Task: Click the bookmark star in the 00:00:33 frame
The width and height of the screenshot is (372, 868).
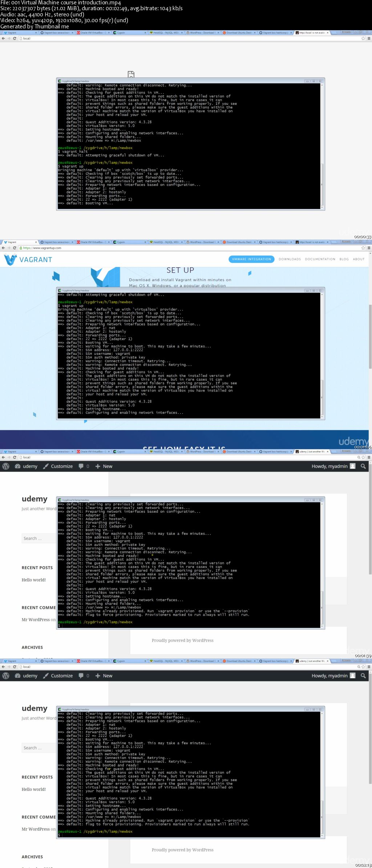Action: coord(363,39)
